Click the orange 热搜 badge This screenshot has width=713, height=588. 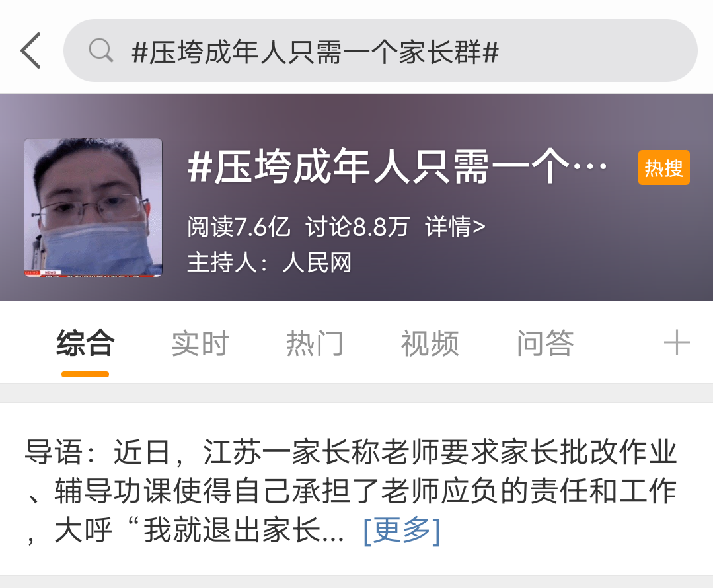click(664, 168)
